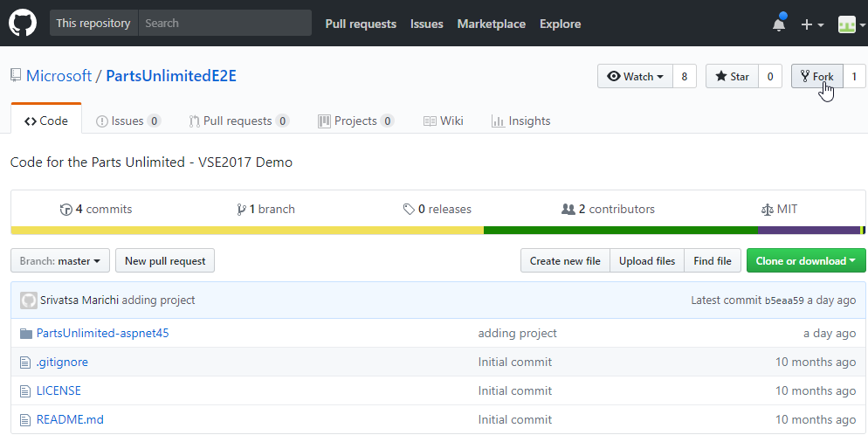Click the stargazers count 0

click(x=770, y=77)
